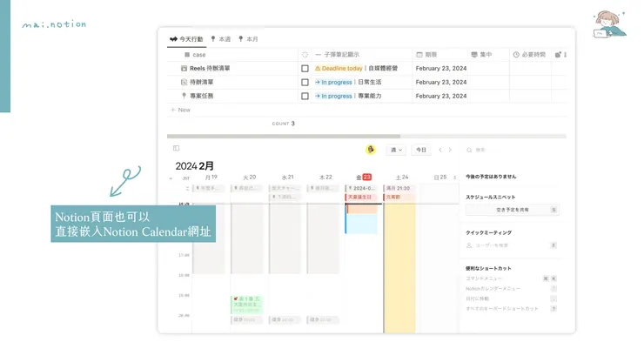The image size is (644, 362).
Task: Go to next week arrow
Action: pos(450,150)
